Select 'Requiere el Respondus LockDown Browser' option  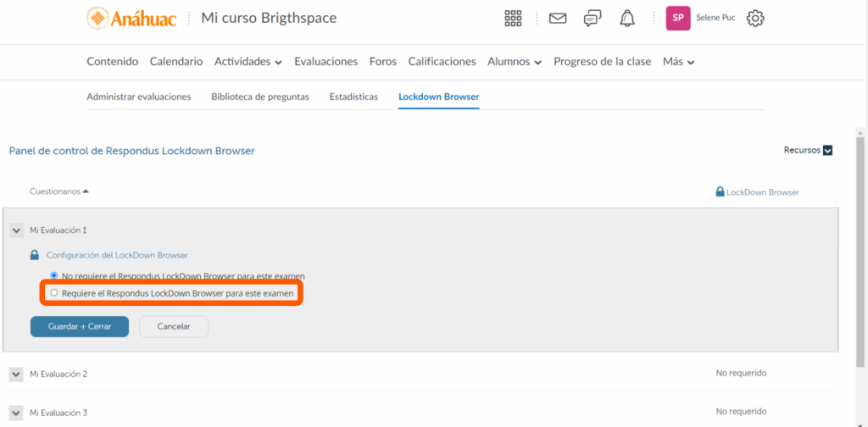(x=54, y=293)
